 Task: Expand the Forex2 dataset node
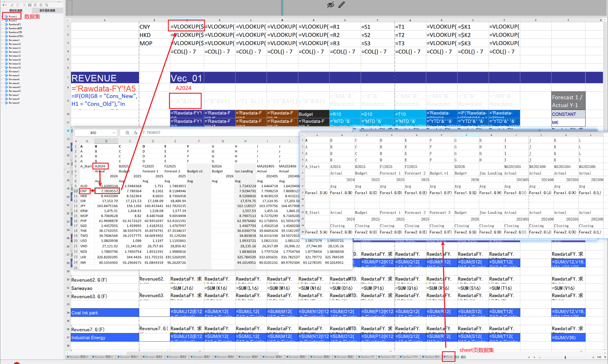pos(2,20)
